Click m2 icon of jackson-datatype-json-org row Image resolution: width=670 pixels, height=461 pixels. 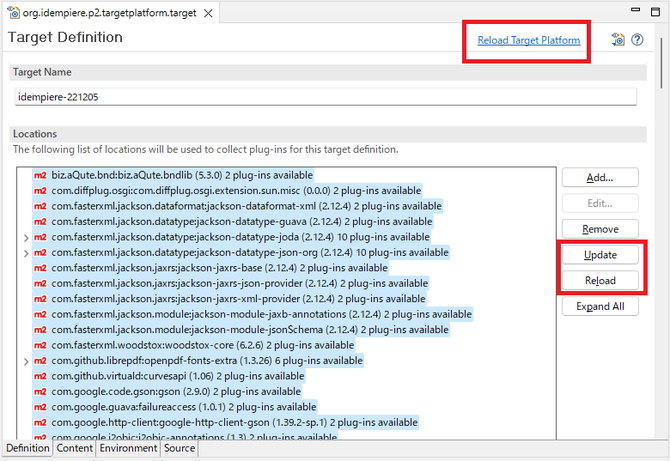point(40,253)
